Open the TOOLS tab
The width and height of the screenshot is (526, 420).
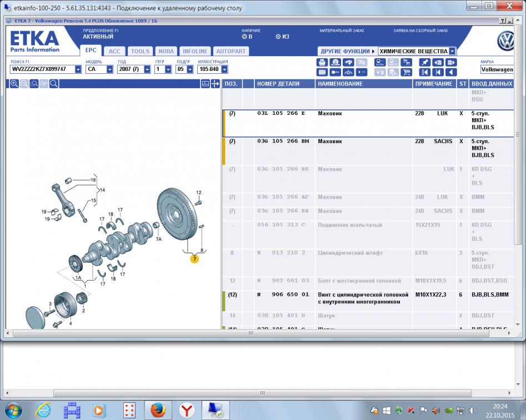[x=140, y=51]
